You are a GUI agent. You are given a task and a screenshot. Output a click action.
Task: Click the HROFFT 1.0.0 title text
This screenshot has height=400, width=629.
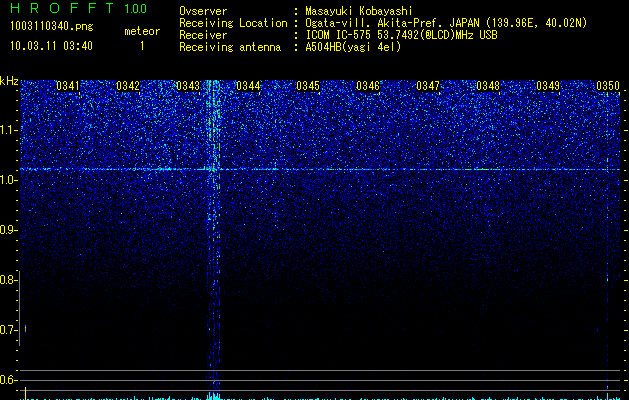[78, 8]
